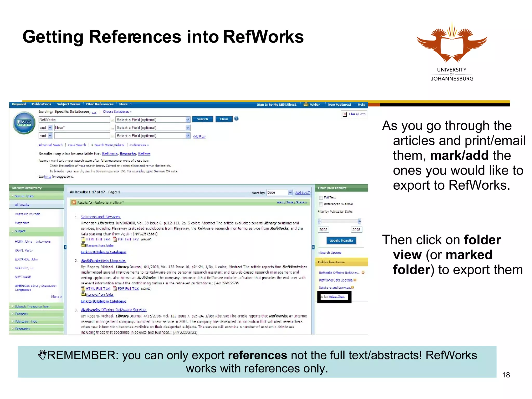The image size is (532, 399).
Task: Tick the Full Text limiter checkbox
Action: 321,197
